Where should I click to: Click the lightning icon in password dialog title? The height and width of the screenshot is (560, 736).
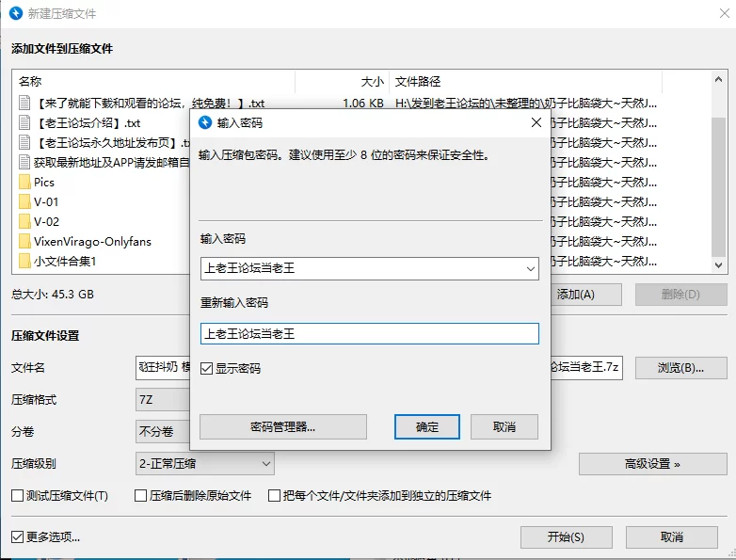pyautogui.click(x=205, y=122)
